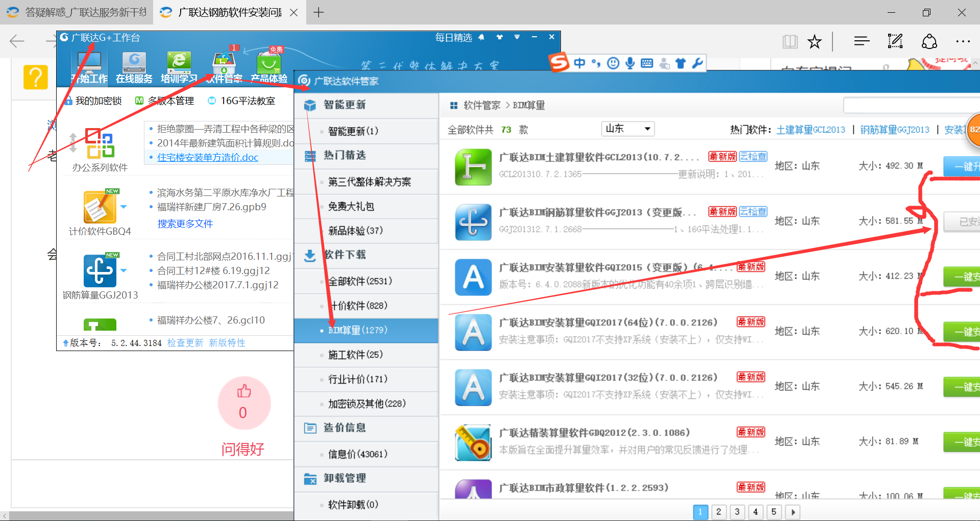
Task: Click GQI2015 安装算量 software icon
Action: tap(473, 277)
